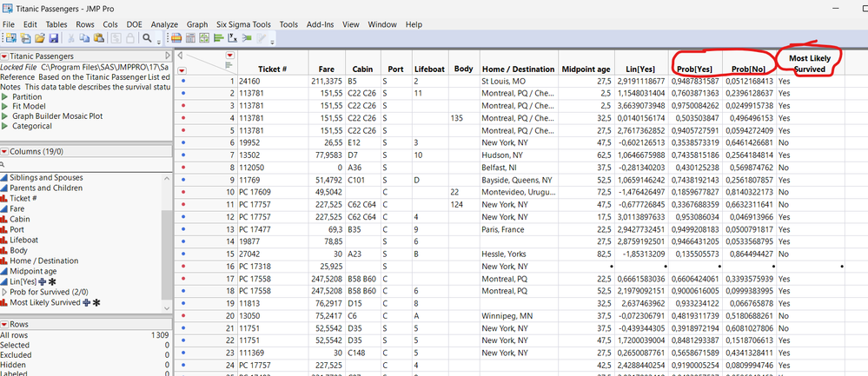
Task: Open the Six Sigma Tools menu
Action: point(244,24)
